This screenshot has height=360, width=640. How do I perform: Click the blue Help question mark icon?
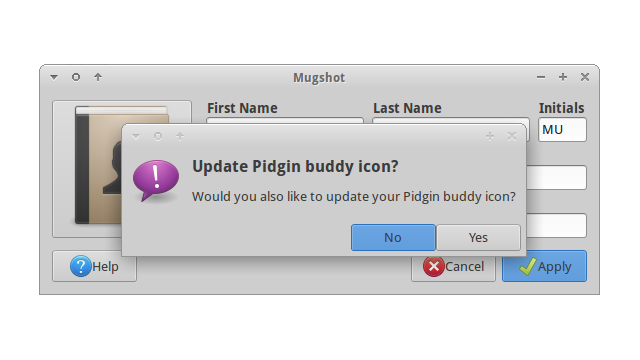click(x=80, y=266)
